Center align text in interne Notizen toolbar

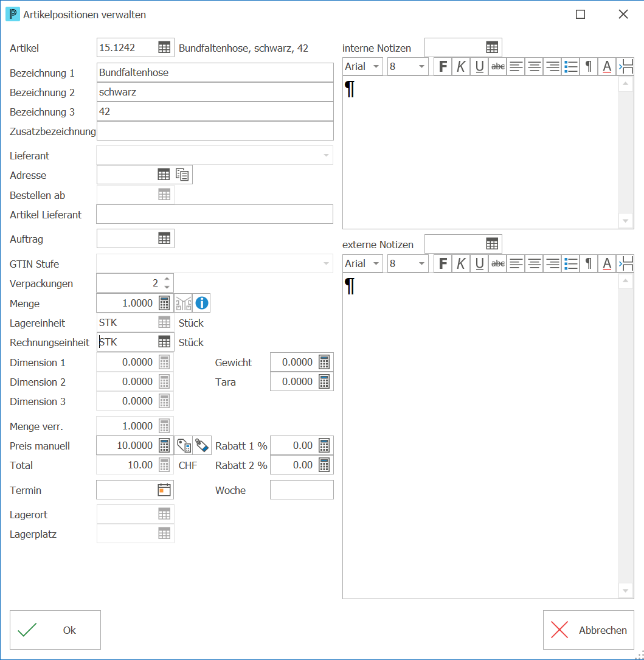[534, 66]
